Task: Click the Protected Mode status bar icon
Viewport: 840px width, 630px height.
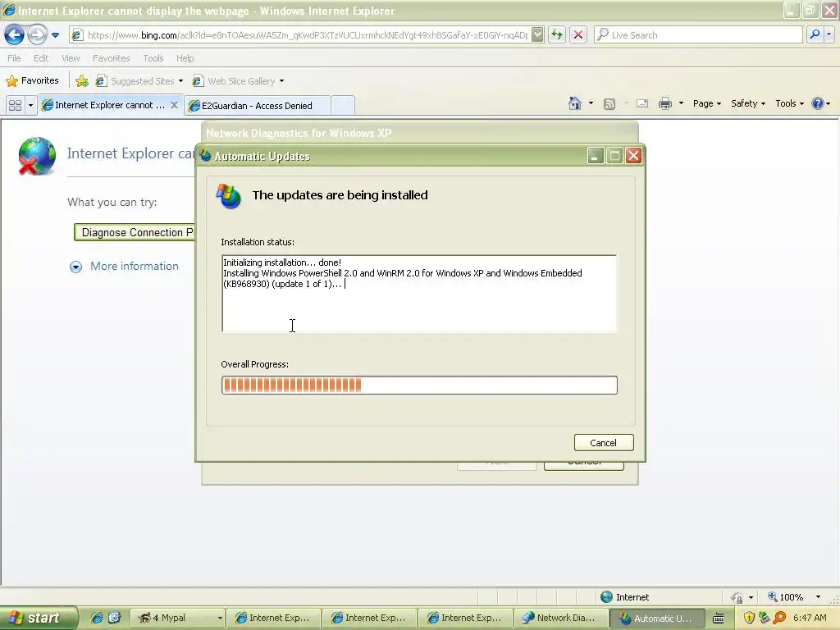Action: [737, 597]
